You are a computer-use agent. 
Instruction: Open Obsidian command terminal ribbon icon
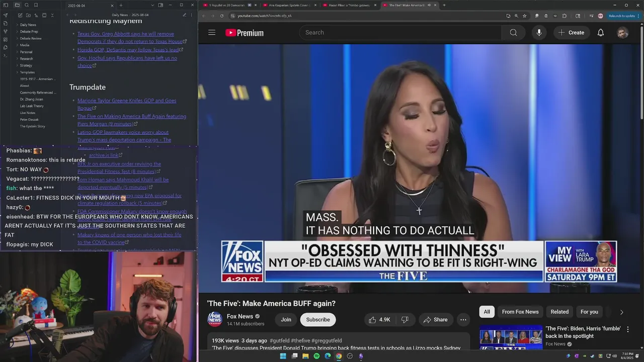[x=6, y=55]
